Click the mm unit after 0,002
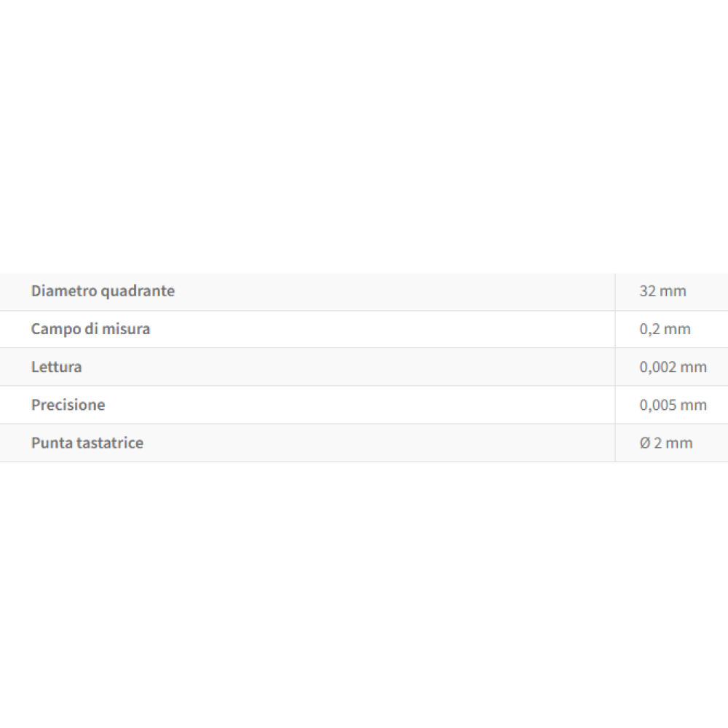 click(x=693, y=368)
